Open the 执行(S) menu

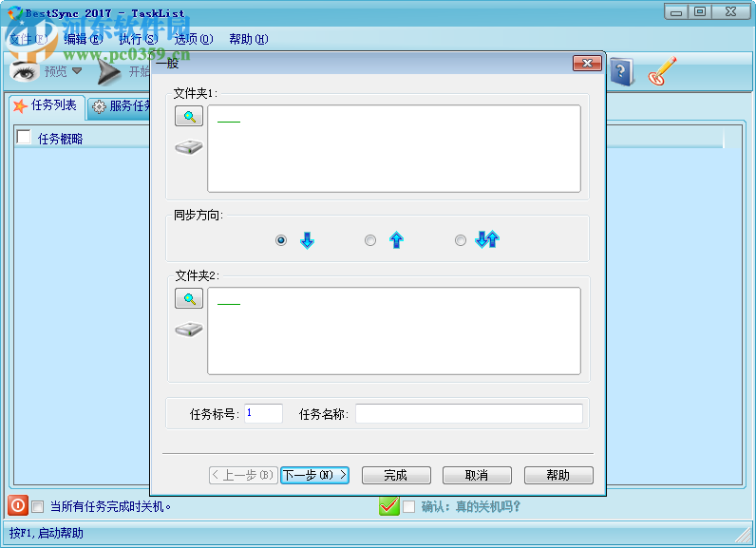tap(139, 39)
